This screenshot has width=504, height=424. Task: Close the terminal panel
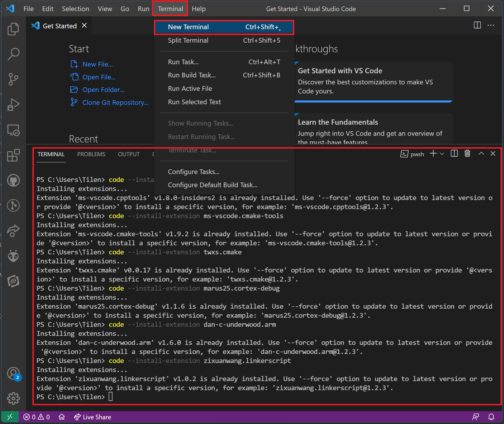493,154
